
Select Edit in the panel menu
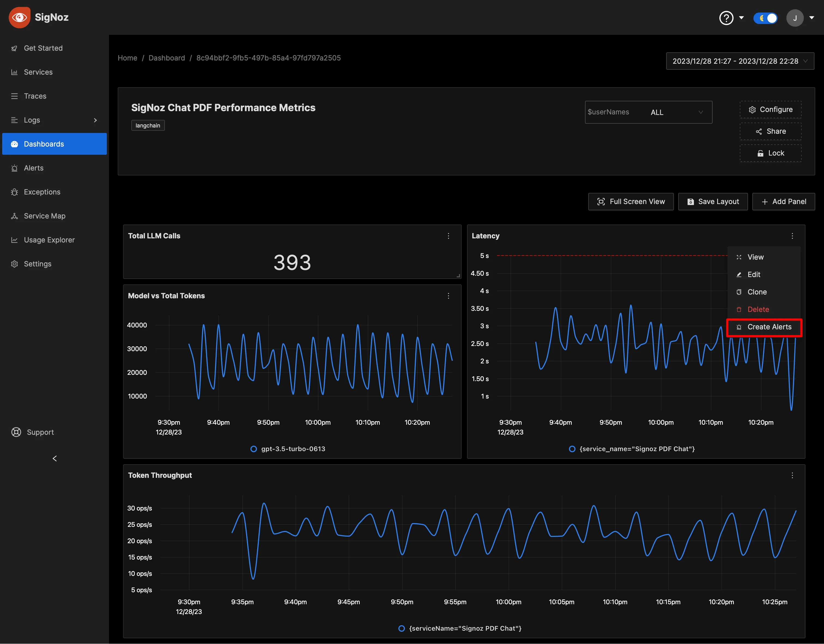(764, 275)
